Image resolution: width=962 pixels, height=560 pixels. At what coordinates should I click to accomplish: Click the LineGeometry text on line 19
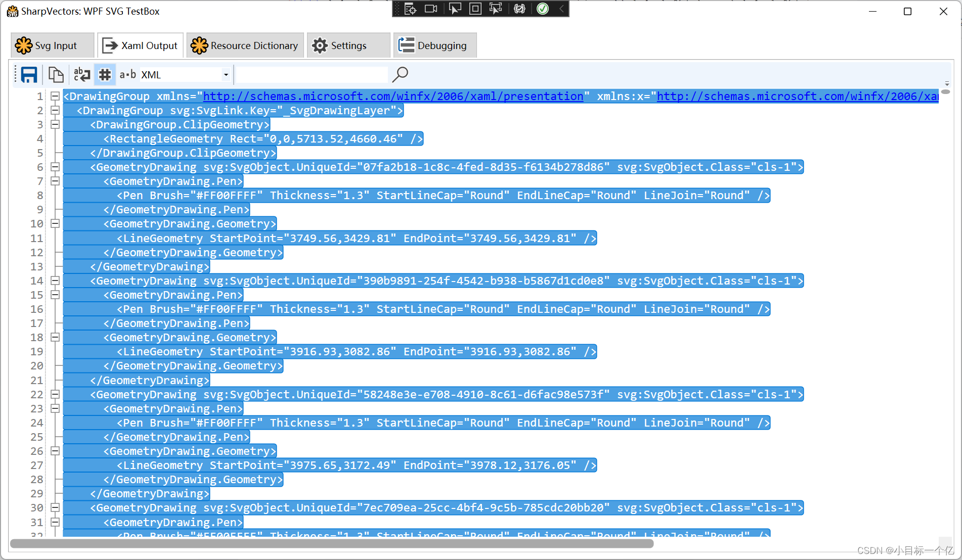coord(357,351)
